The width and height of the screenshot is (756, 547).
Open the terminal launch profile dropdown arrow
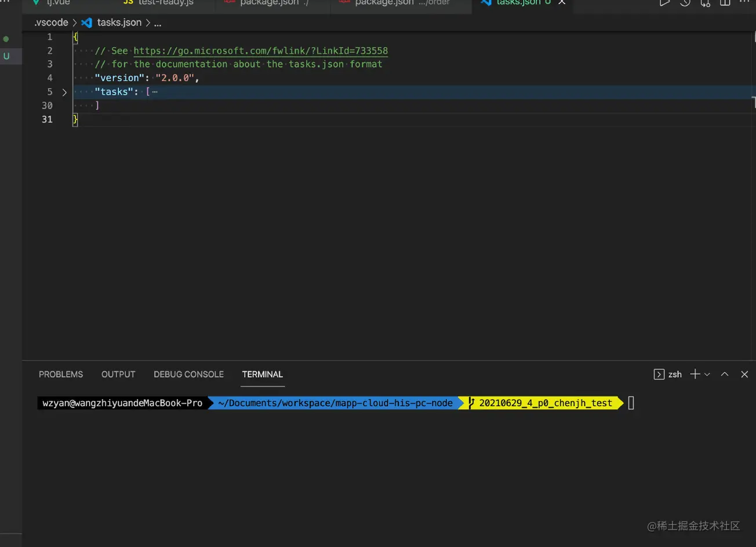coord(707,375)
